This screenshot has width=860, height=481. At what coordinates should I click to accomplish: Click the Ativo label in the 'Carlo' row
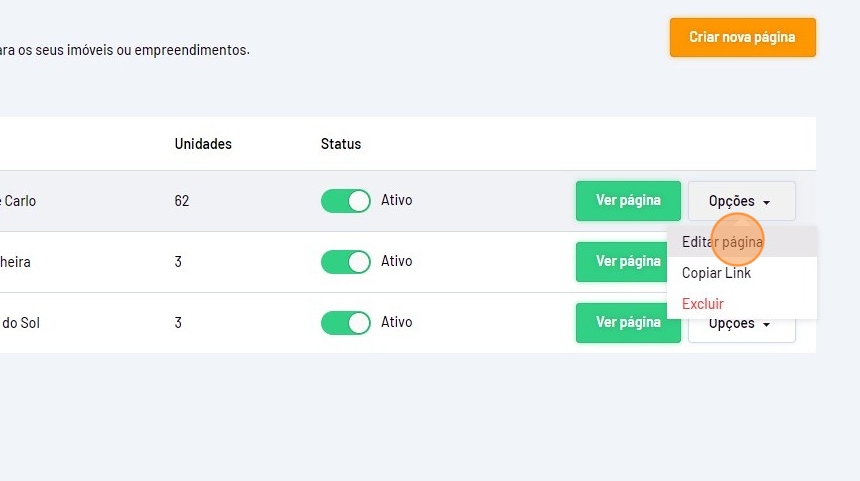click(x=397, y=201)
